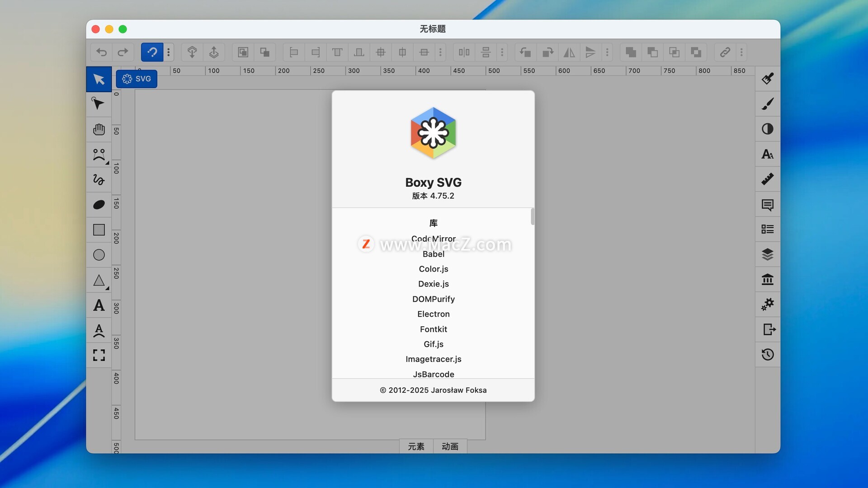
Task: Click the Redo arrow button
Action: pyautogui.click(x=123, y=52)
